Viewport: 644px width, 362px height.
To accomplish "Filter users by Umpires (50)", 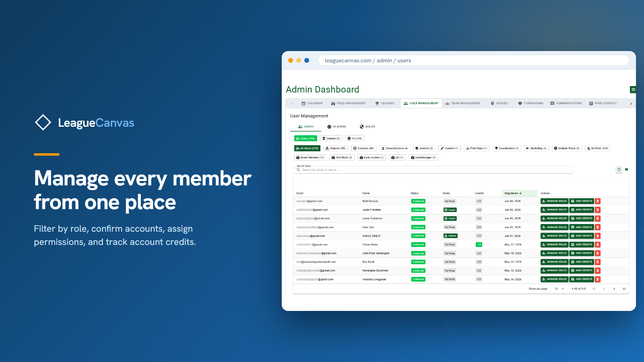I will point(336,148).
